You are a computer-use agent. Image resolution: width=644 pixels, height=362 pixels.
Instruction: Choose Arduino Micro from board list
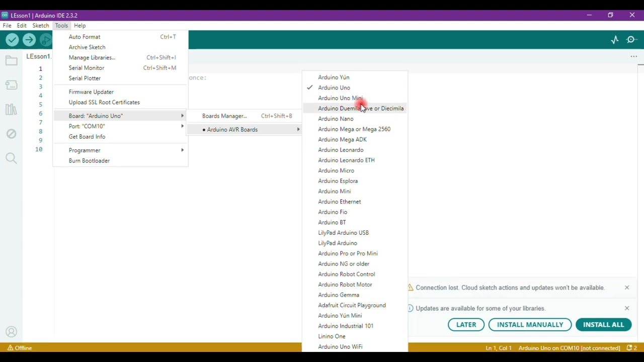click(355, 170)
